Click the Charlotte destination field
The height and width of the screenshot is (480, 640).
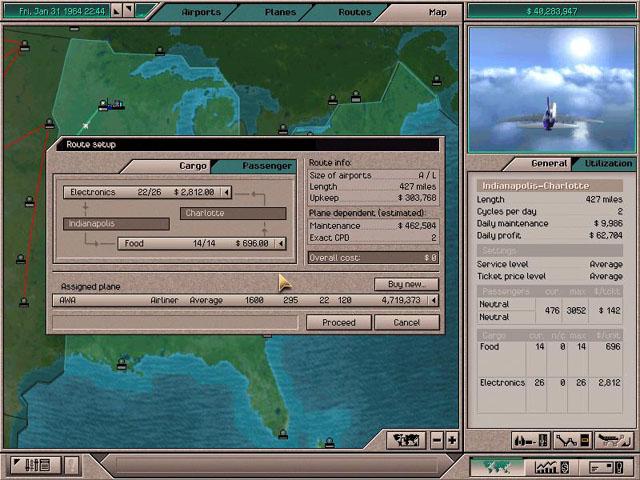233,213
